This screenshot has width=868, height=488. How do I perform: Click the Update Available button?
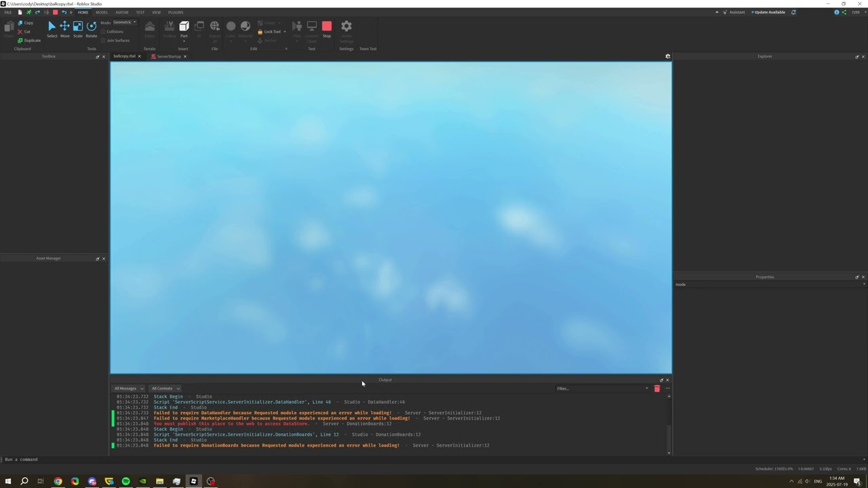(x=770, y=12)
